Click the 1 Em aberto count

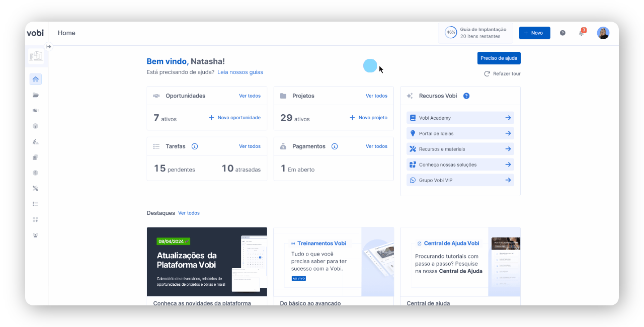click(297, 169)
